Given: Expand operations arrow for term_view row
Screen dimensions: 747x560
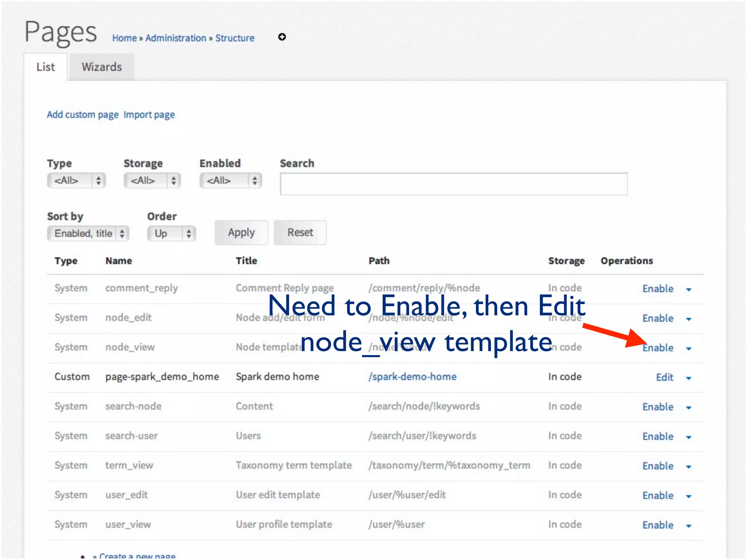Looking at the screenshot, I should [x=689, y=467].
